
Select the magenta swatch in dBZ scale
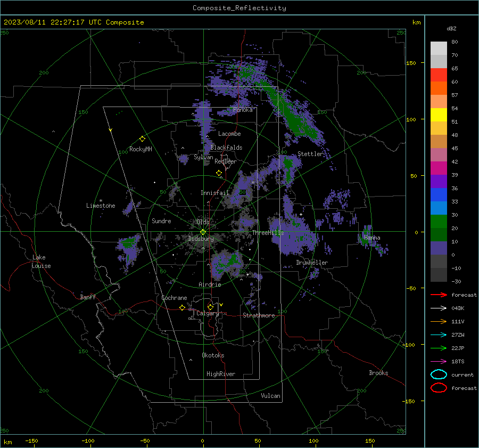(439, 168)
